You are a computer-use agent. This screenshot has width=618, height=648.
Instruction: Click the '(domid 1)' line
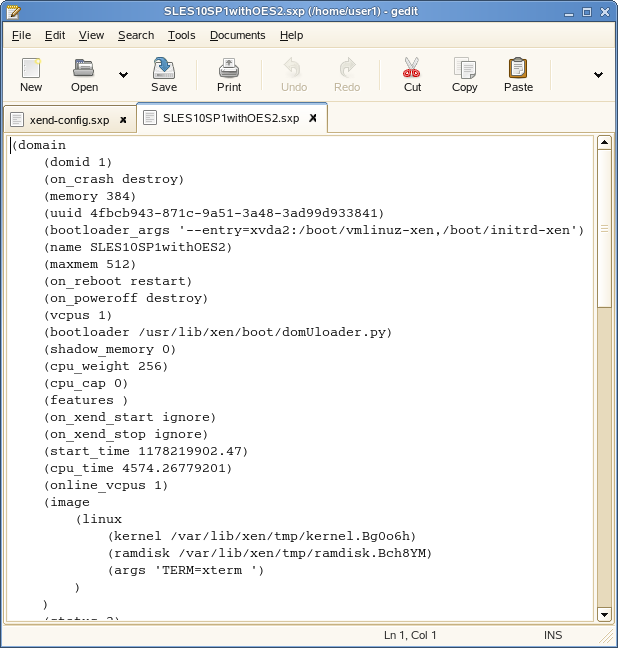coord(78,162)
